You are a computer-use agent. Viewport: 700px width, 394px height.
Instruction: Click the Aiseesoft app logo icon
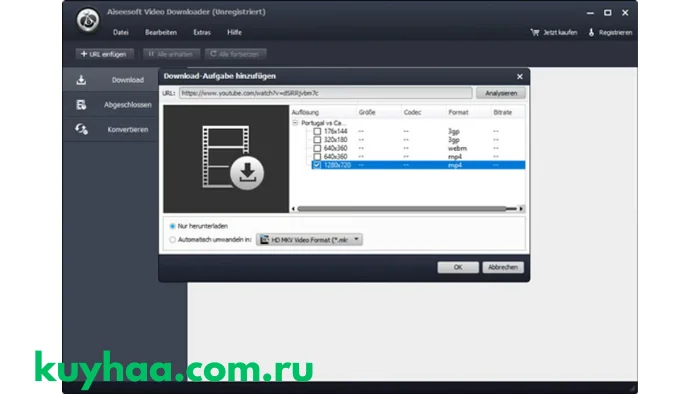click(x=88, y=20)
